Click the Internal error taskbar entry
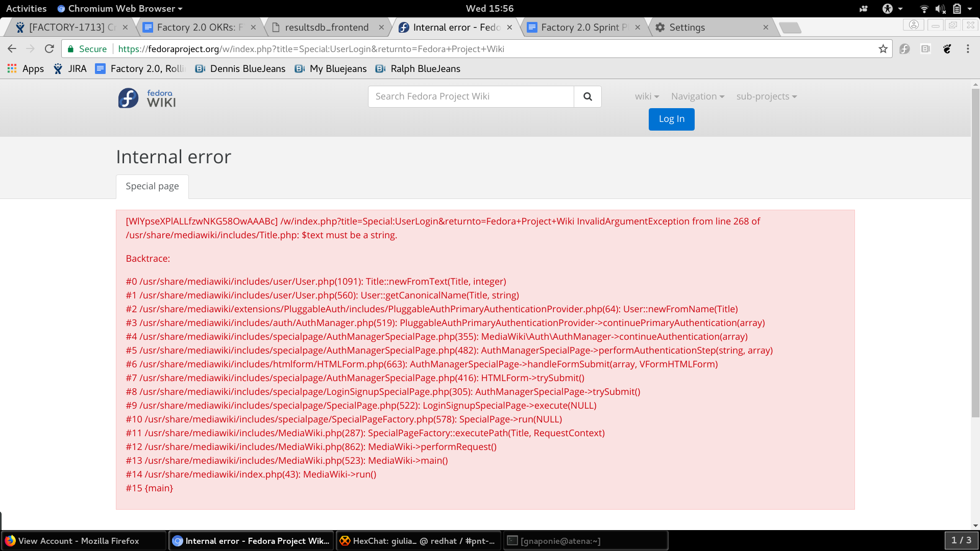Viewport: 980px width, 551px height. pos(251,541)
